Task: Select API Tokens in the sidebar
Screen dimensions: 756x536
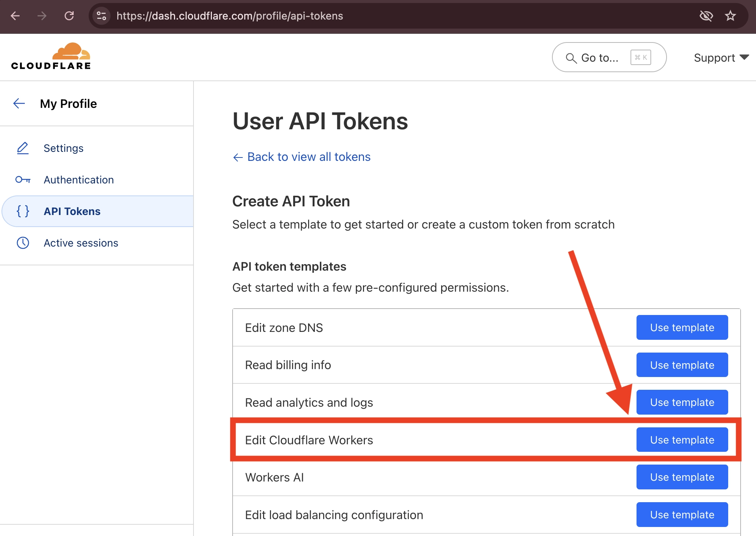Action: click(98, 211)
